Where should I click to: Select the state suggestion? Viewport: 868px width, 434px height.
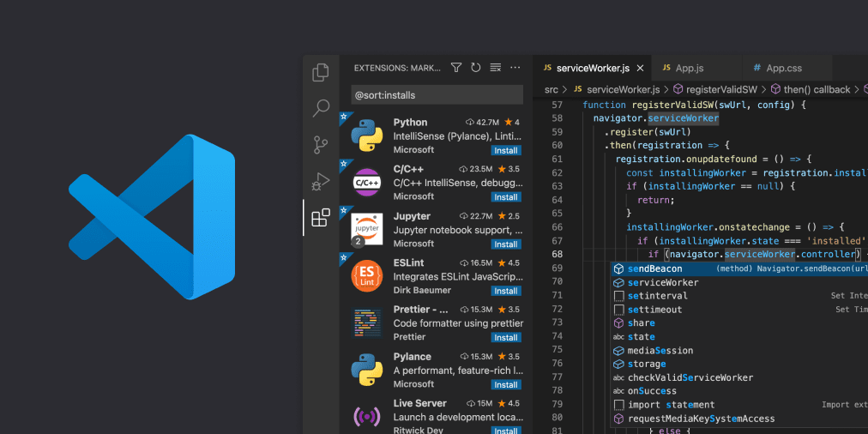pos(739,336)
